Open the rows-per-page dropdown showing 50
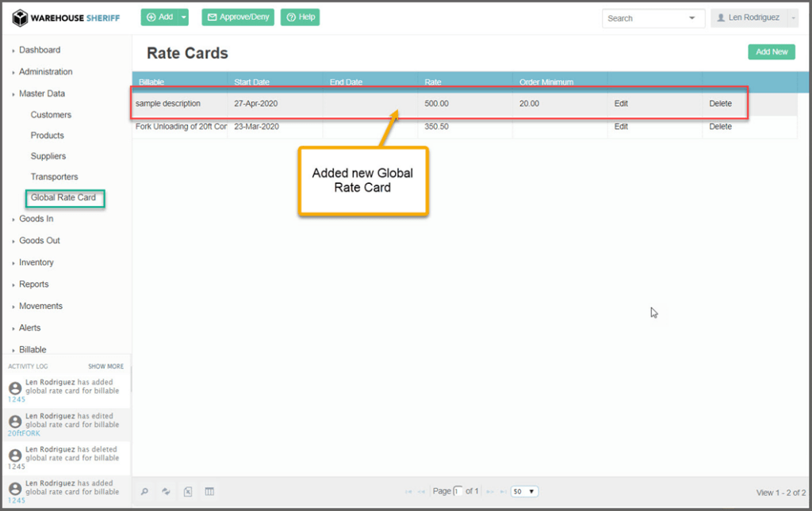 [x=524, y=491]
